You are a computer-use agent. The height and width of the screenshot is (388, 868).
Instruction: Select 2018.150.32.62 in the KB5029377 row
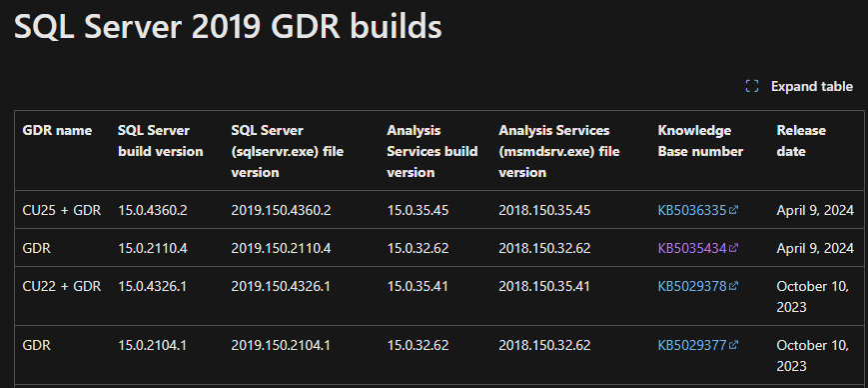544,345
